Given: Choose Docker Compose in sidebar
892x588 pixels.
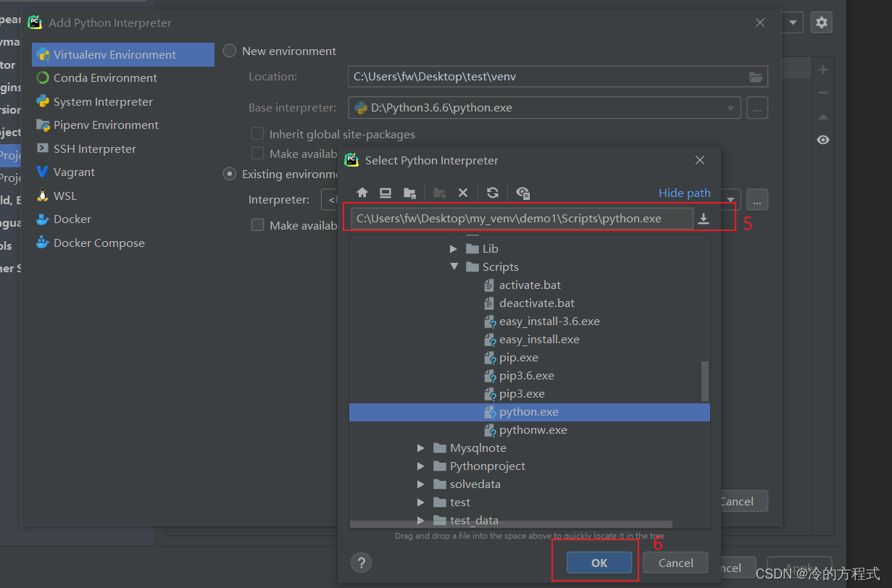Looking at the screenshot, I should [123, 243].
